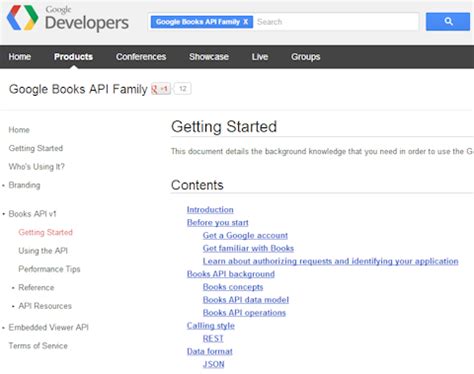Open Learn about authorizing requests link
Screen dimensions: 474x374
330,261
